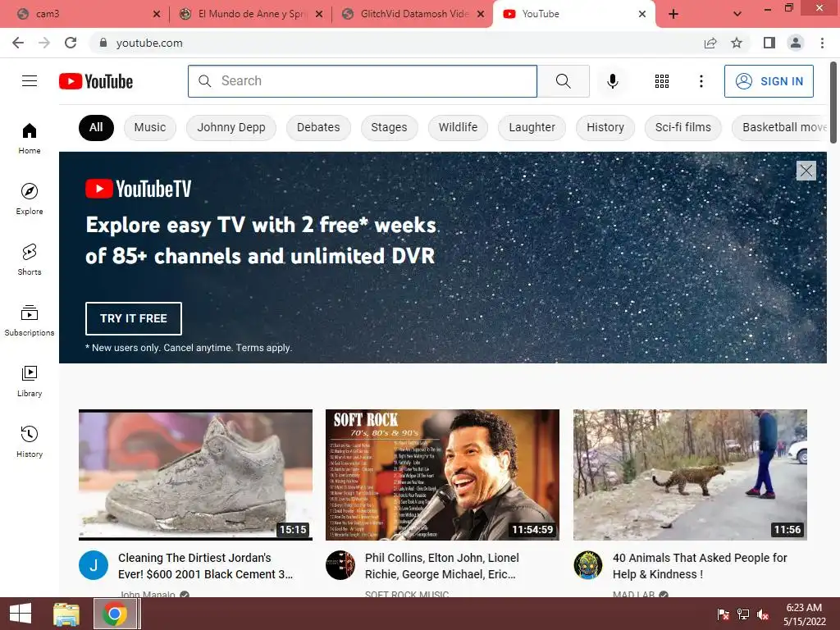The image size is (840, 630).
Task: Go back in browser
Action: coord(18,43)
